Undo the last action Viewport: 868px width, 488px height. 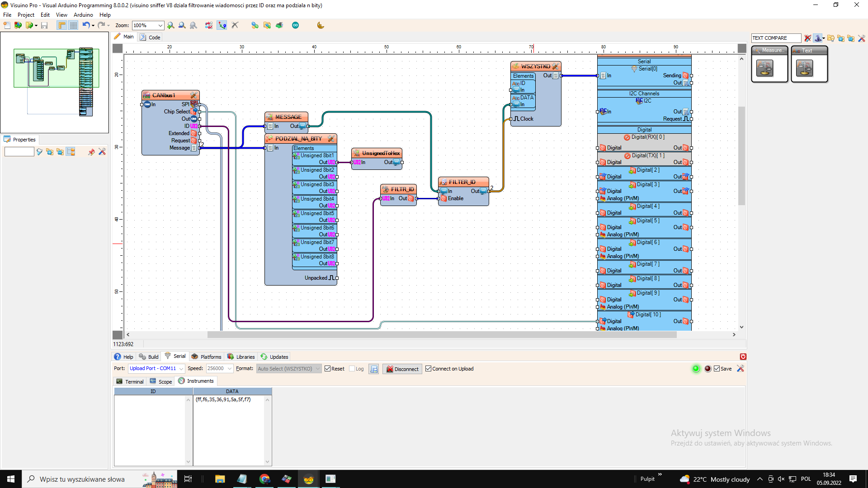pos(85,25)
